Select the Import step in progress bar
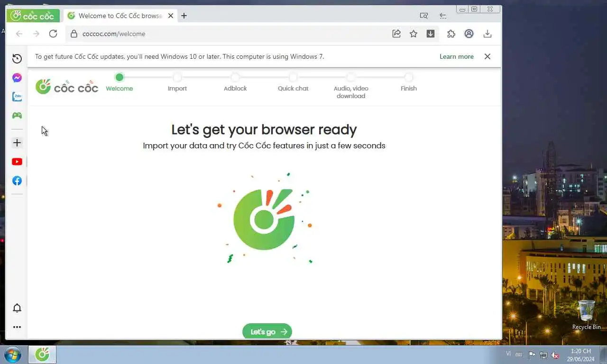The width and height of the screenshot is (607, 364). pos(177,82)
